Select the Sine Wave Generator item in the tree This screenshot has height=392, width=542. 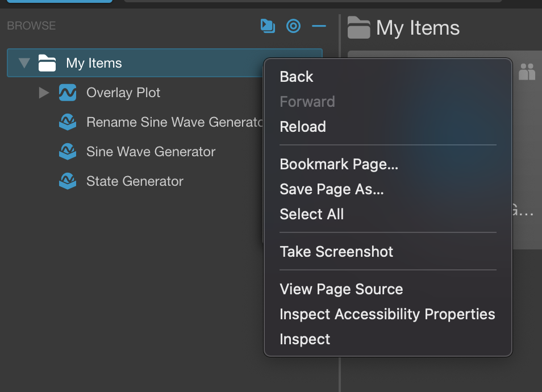151,152
